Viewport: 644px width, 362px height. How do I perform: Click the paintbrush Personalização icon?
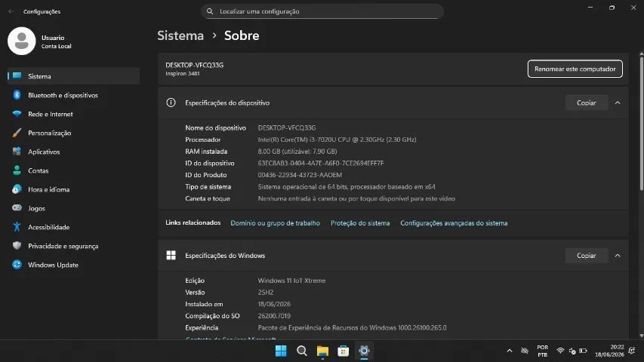pyautogui.click(x=17, y=133)
